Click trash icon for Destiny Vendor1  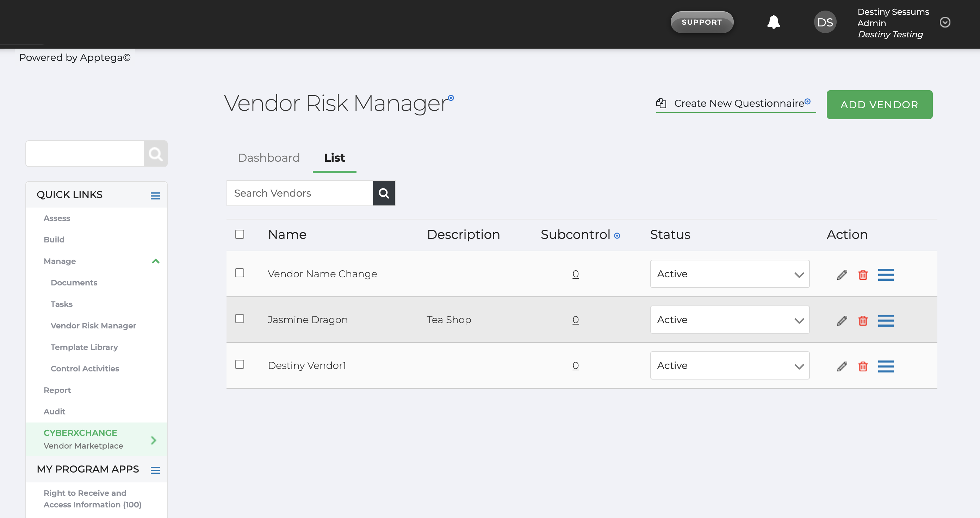point(863,366)
